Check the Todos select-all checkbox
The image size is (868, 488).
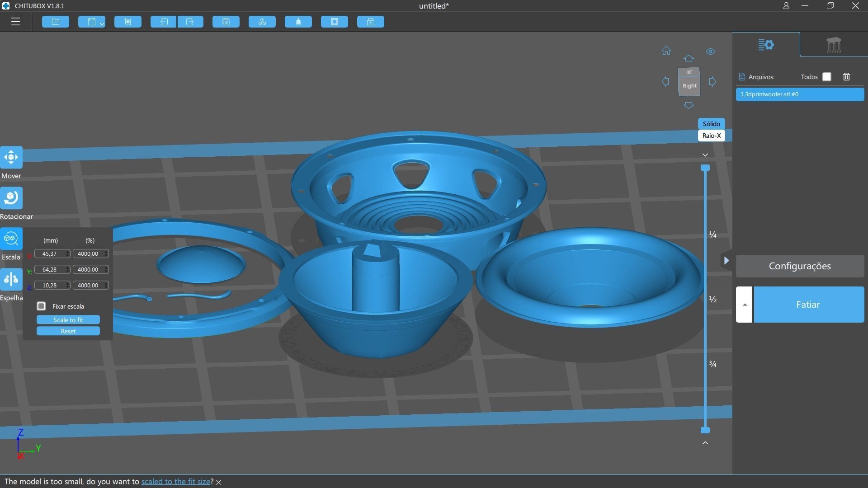pos(827,77)
